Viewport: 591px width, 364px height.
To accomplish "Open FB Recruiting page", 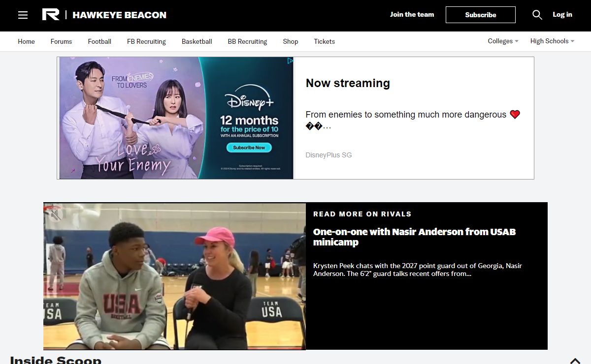I will [x=146, y=41].
